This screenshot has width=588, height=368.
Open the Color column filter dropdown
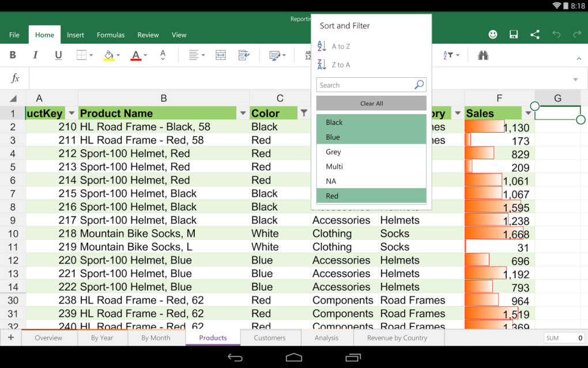point(304,113)
